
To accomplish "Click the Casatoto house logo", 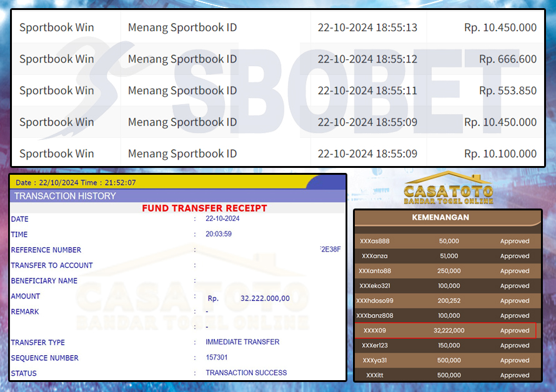I will click(x=448, y=187).
